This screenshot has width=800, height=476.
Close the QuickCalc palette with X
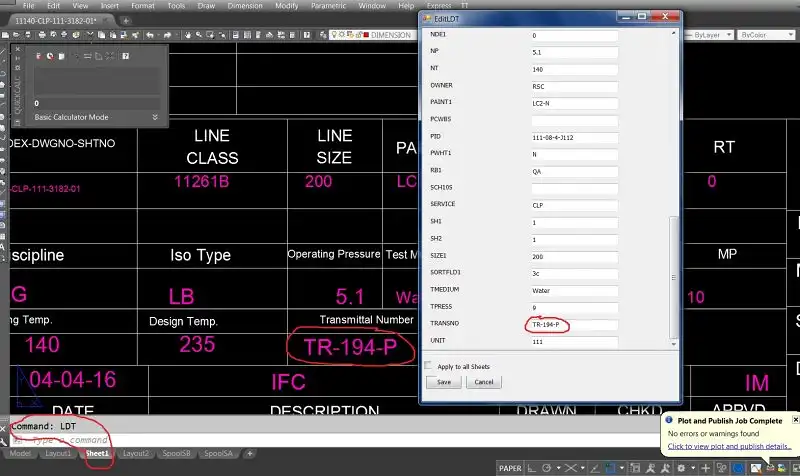(x=17, y=49)
